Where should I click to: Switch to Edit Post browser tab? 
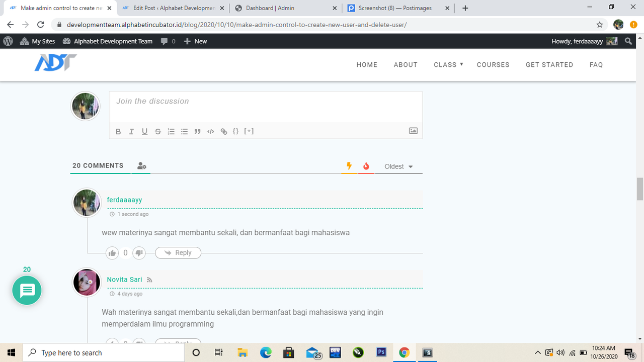(x=173, y=8)
